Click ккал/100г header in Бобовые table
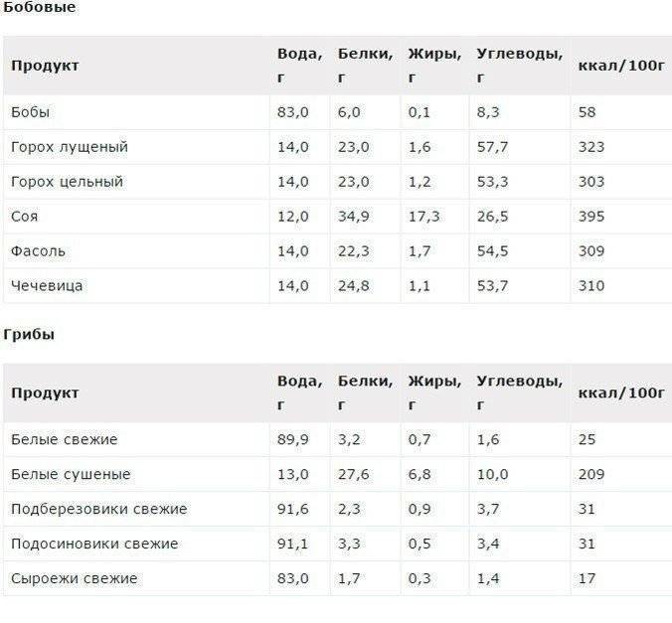Viewport: 672px width, 623px height. click(x=620, y=66)
